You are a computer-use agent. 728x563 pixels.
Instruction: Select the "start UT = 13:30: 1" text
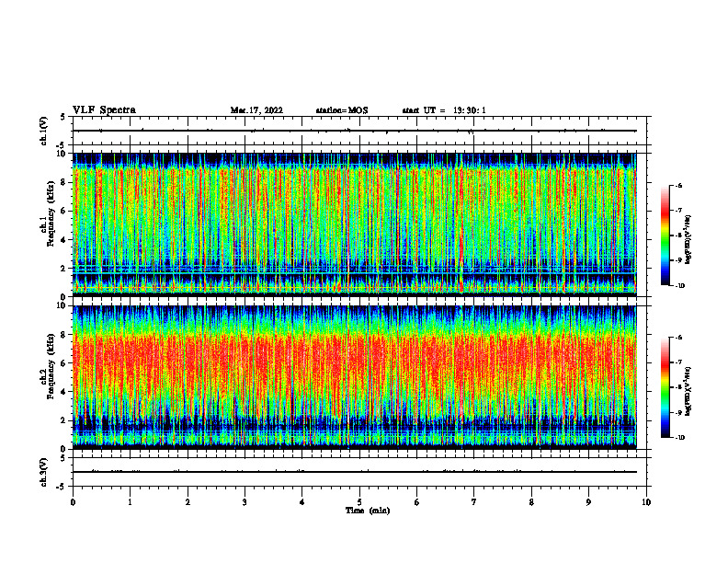[x=444, y=110]
